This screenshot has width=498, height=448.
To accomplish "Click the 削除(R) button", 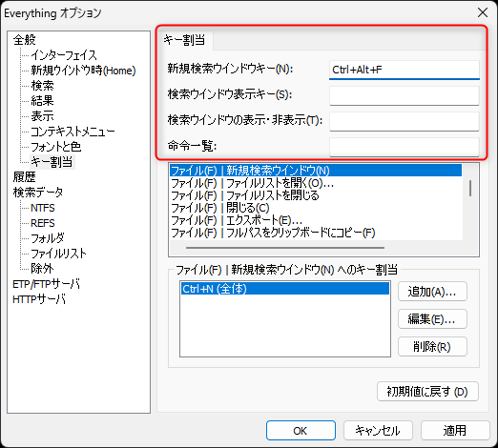I will point(432,346).
